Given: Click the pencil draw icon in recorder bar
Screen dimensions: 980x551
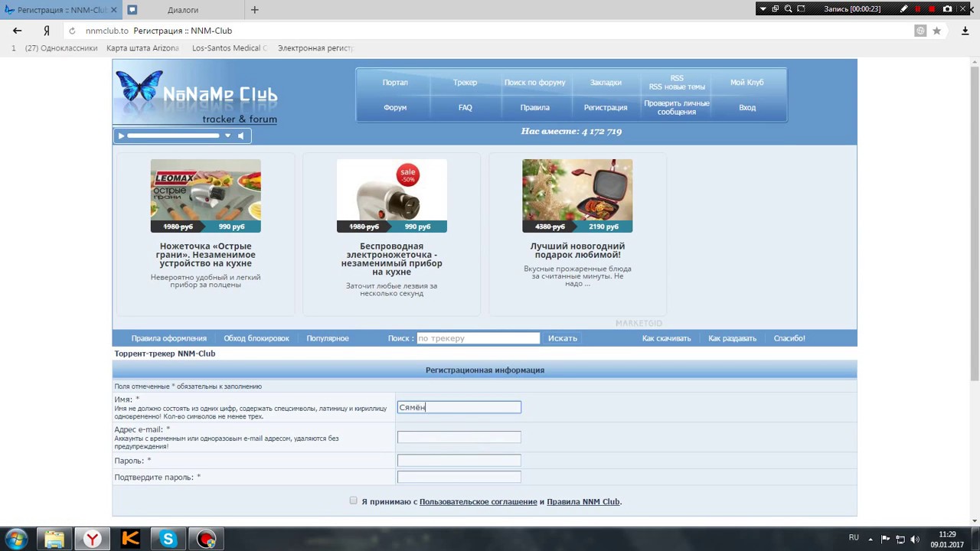Looking at the screenshot, I should click(904, 9).
